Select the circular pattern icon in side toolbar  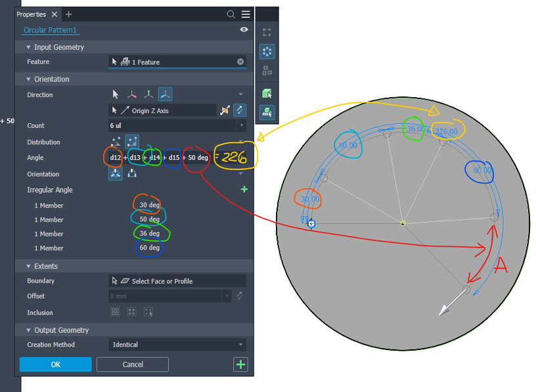pyautogui.click(x=267, y=52)
